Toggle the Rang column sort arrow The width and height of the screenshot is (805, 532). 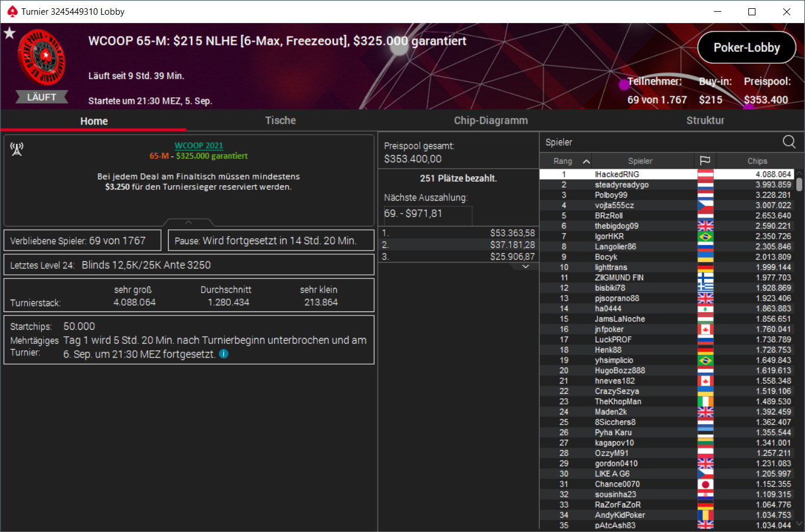pos(586,161)
